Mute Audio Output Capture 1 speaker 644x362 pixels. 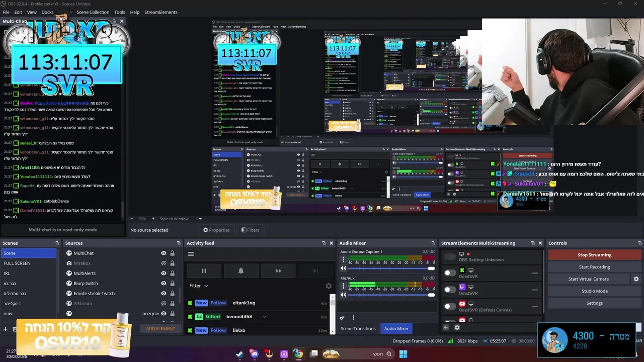[x=344, y=268]
